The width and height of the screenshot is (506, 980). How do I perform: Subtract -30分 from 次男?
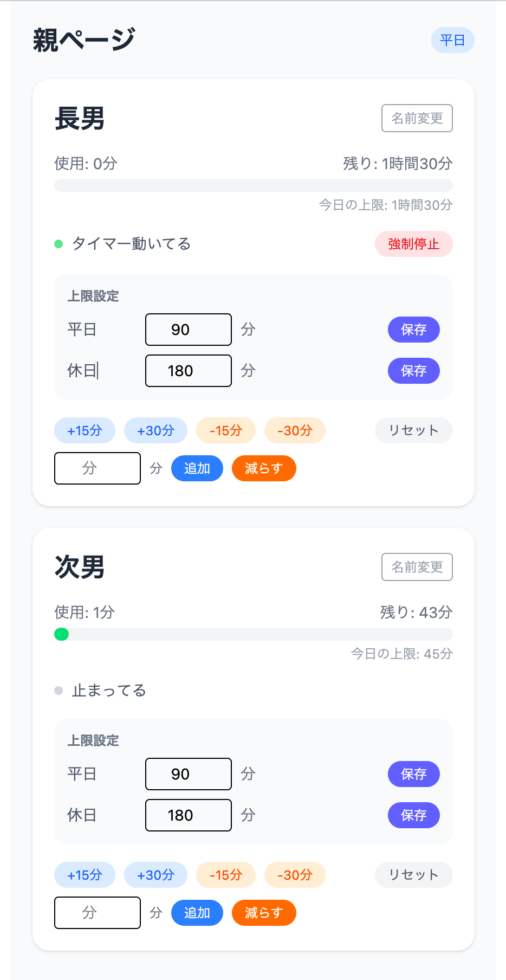click(295, 875)
